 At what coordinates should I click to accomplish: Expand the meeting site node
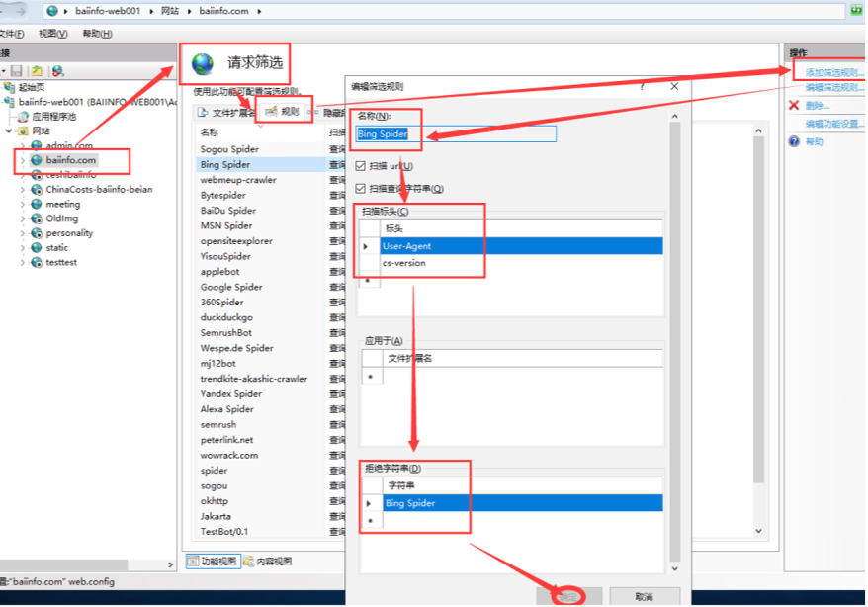tap(23, 205)
